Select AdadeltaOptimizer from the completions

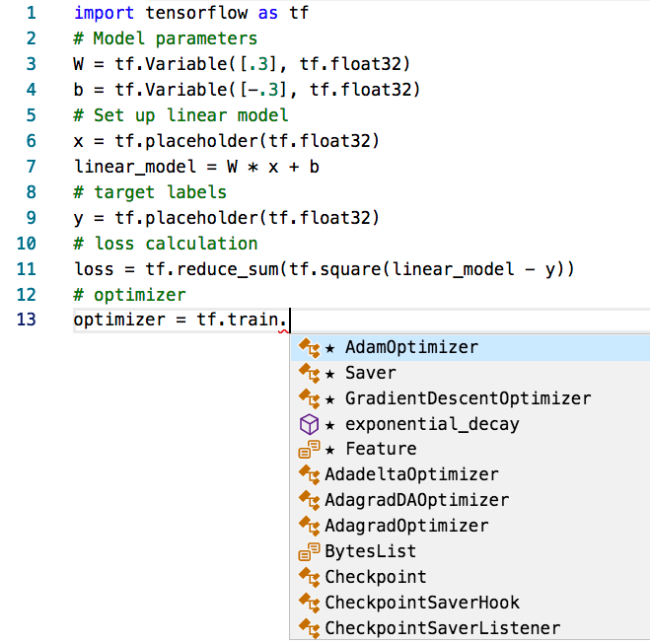coord(470,475)
